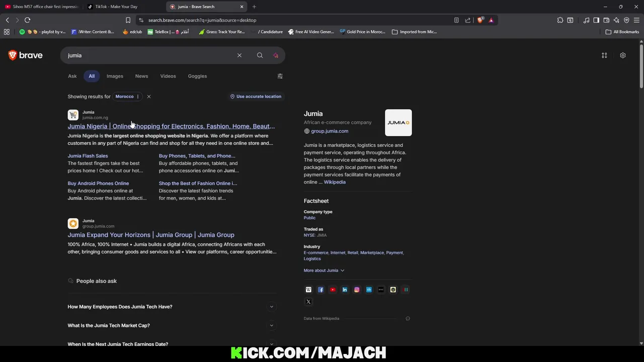
Task: Remove the Morocco region filter
Action: pos(148,97)
